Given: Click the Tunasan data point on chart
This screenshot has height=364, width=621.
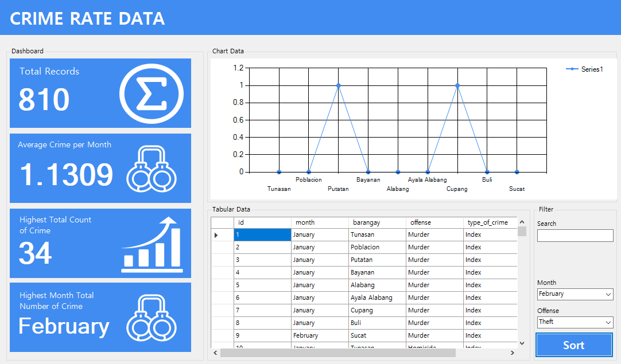Looking at the screenshot, I should [279, 172].
